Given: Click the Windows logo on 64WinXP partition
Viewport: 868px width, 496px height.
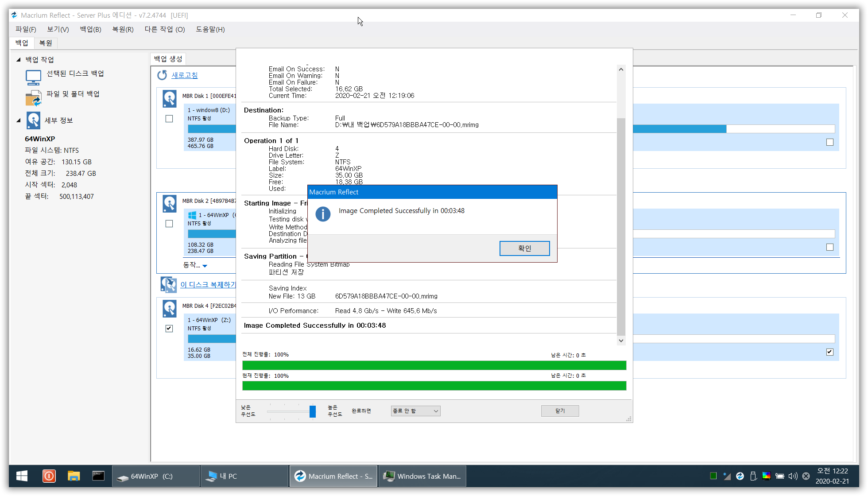Looking at the screenshot, I should tap(192, 215).
